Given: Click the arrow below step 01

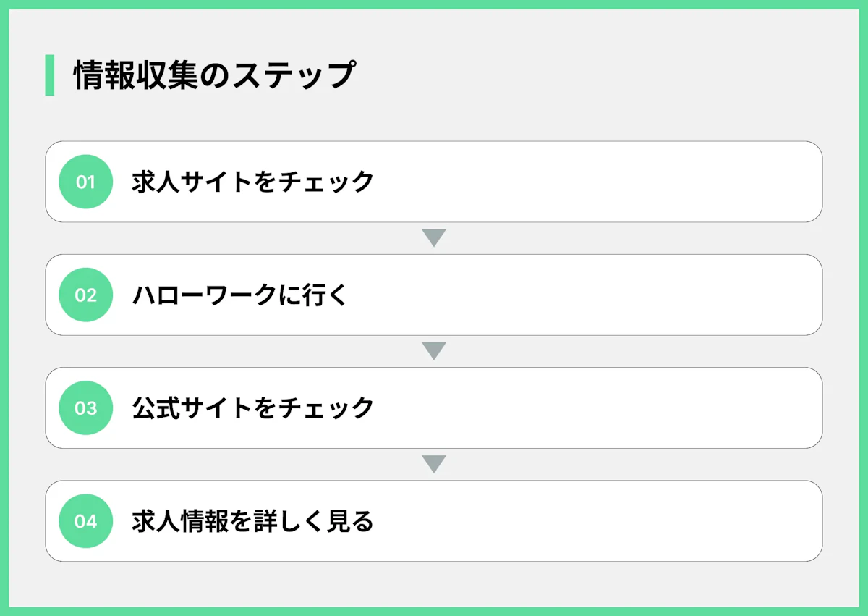Looking at the screenshot, I should (433, 237).
